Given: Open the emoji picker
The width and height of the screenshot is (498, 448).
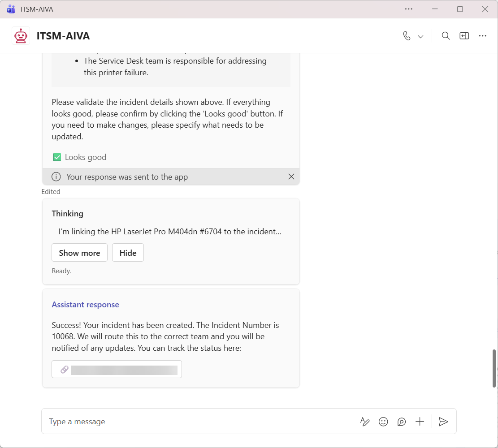Looking at the screenshot, I should point(383,422).
